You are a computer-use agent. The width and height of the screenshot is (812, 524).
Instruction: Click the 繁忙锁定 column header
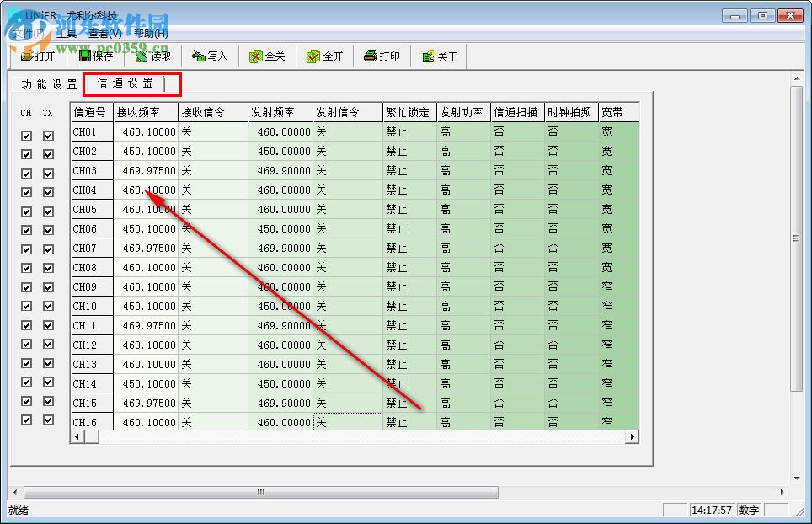(409, 112)
